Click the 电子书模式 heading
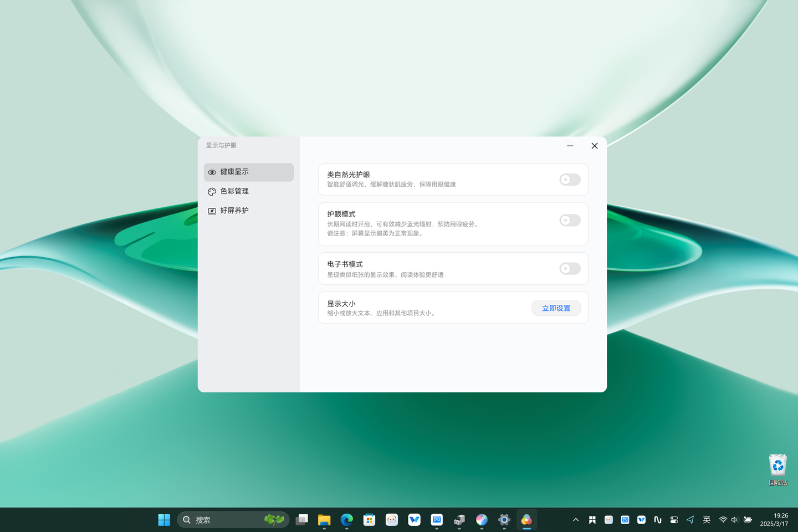798x532 pixels. click(x=345, y=264)
